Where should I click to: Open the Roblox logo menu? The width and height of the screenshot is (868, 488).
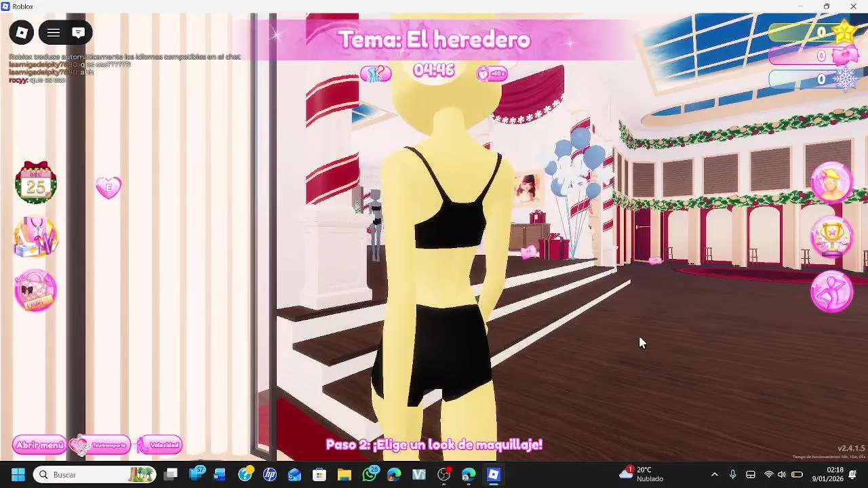[22, 33]
